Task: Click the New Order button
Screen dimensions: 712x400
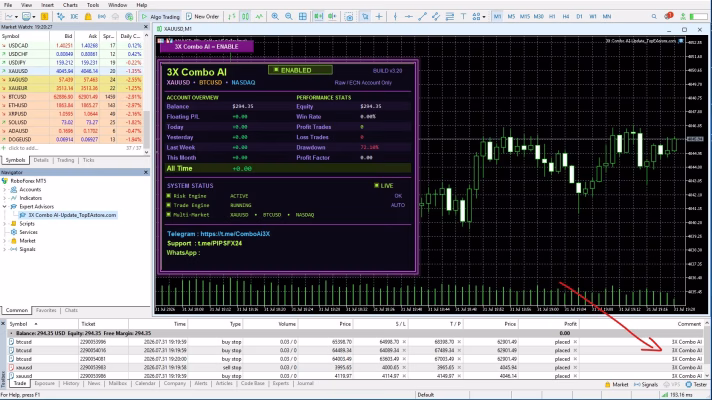Action: tap(203, 16)
